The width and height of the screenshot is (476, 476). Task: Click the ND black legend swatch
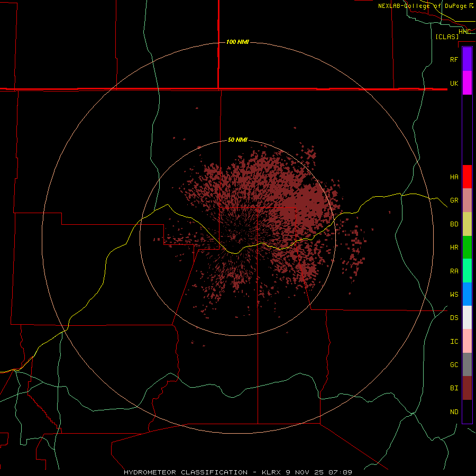(467, 411)
